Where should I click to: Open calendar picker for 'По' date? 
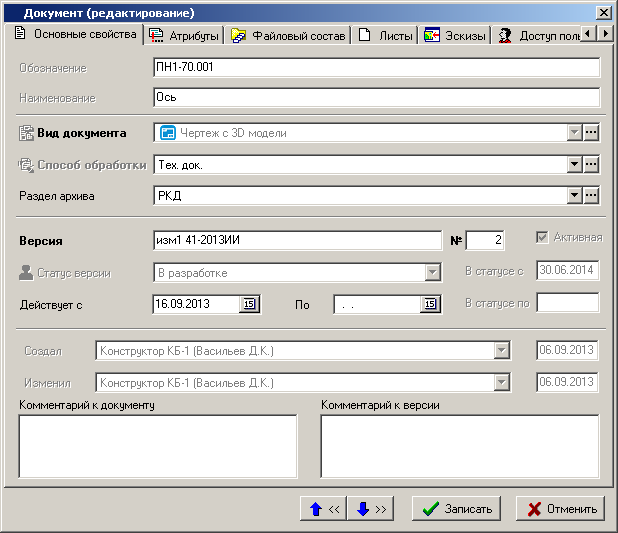pos(430,305)
